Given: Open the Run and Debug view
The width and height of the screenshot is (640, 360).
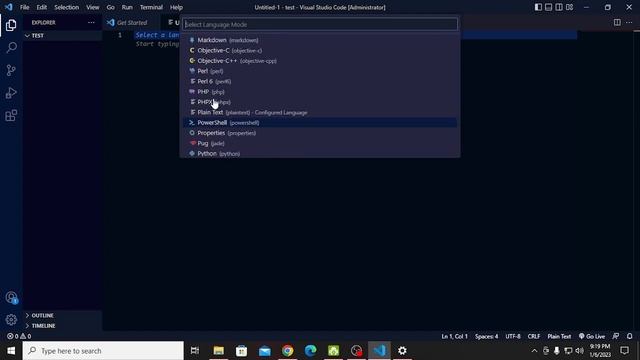Looking at the screenshot, I should point(11,93).
